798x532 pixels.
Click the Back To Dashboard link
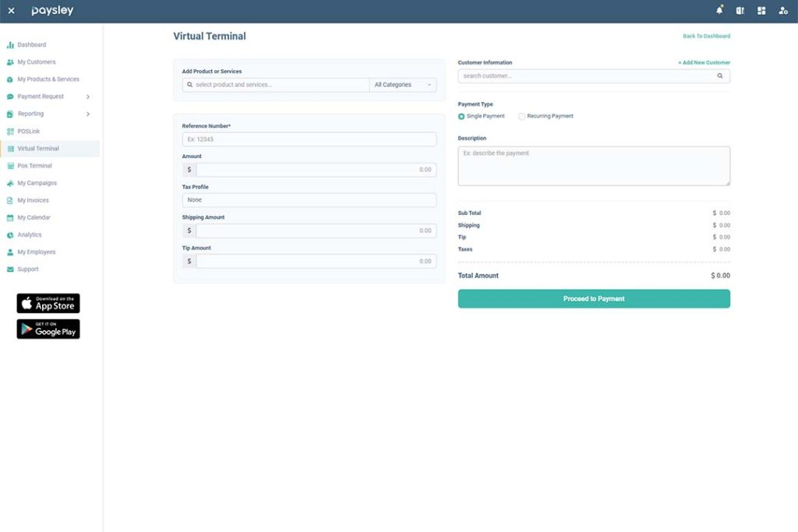[706, 36]
